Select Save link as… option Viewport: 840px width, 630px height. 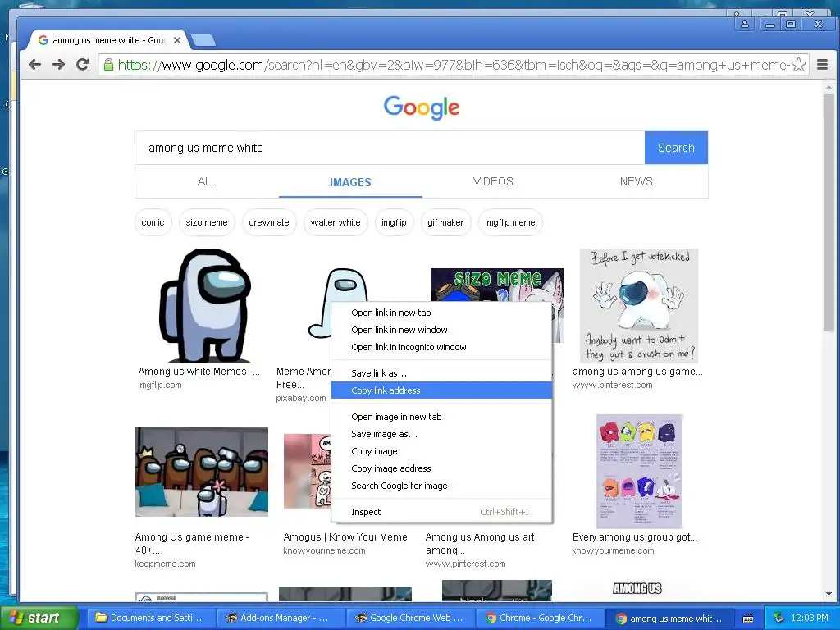(441, 373)
